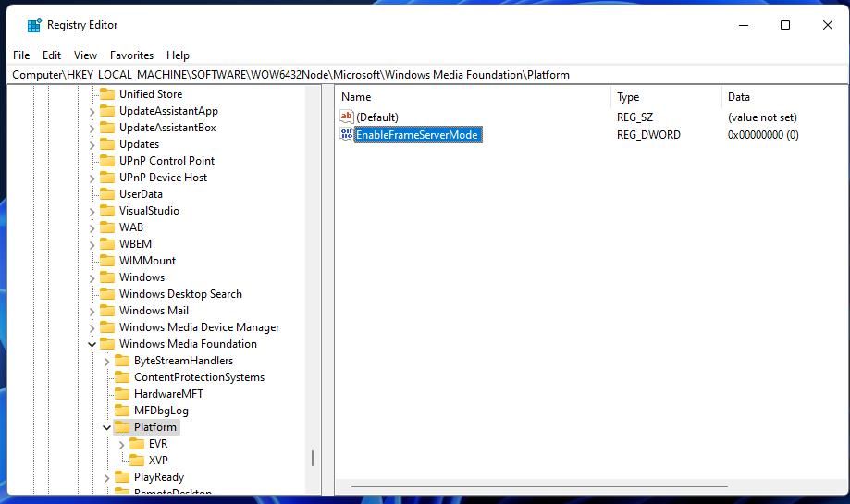Click the UPnP Device Host folder icon
850x504 pixels.
tap(107, 178)
